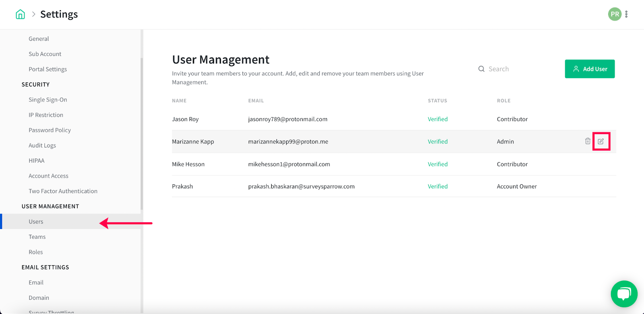Navigate to Single Sign-On
The width and height of the screenshot is (644, 314).
[x=48, y=100]
